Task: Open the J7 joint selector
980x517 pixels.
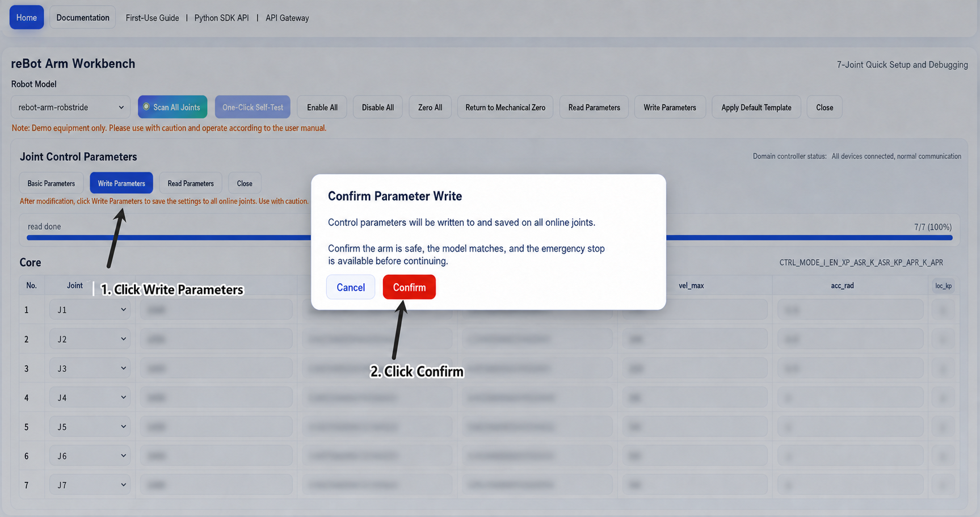Action: (90, 485)
